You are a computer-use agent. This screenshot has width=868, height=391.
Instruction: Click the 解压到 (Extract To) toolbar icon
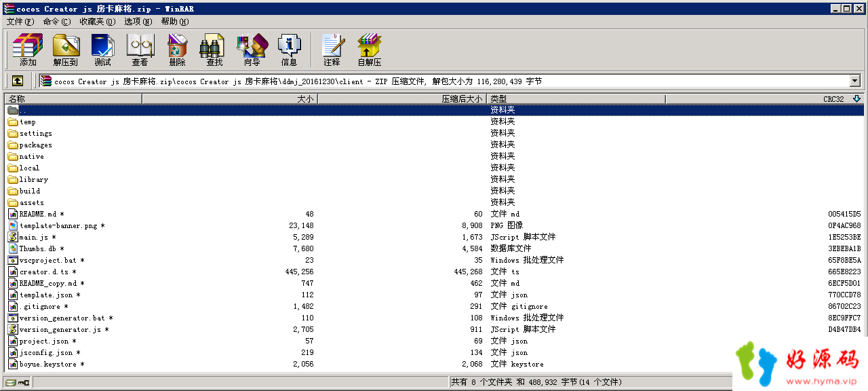(x=66, y=50)
